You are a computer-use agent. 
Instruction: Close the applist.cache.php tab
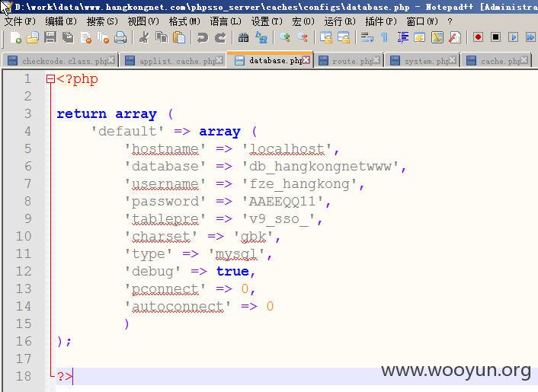219,60
